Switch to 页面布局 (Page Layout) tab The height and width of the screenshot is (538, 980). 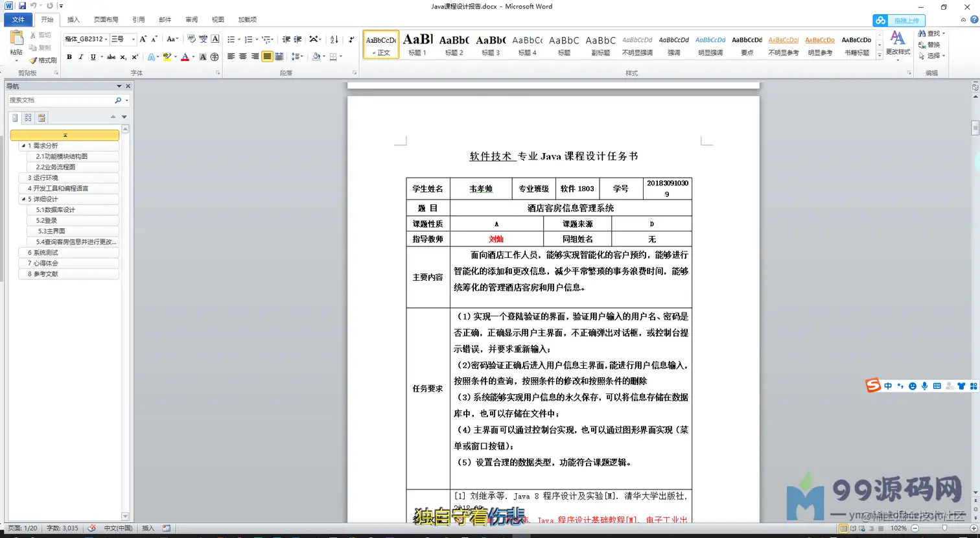click(x=106, y=19)
